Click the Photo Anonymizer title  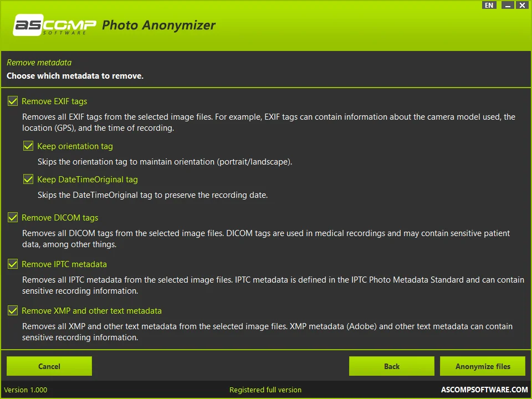(159, 25)
